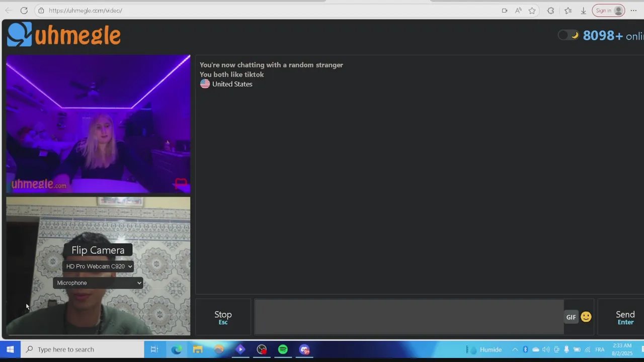Open the purple play-button app on taskbar
Screen dimensions: 644x362
pos(240,349)
